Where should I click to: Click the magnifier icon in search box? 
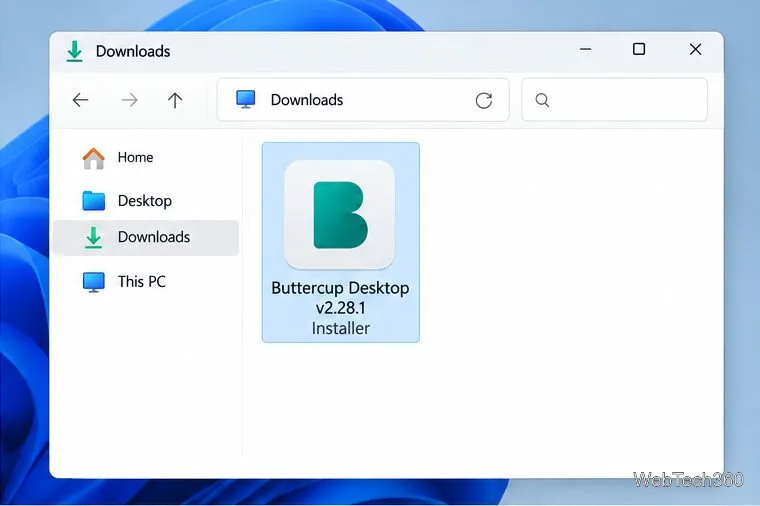(542, 100)
